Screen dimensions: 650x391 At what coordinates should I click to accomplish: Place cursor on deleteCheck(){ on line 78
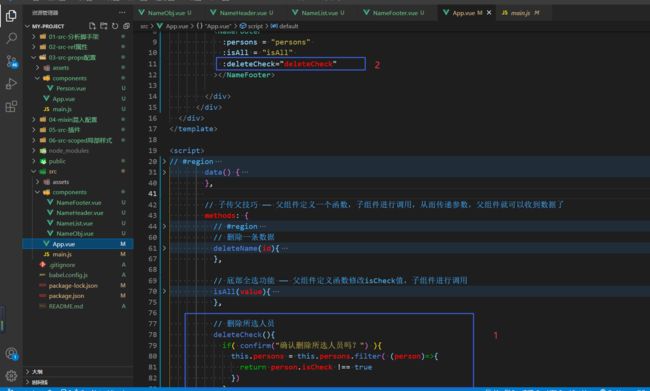(x=244, y=335)
